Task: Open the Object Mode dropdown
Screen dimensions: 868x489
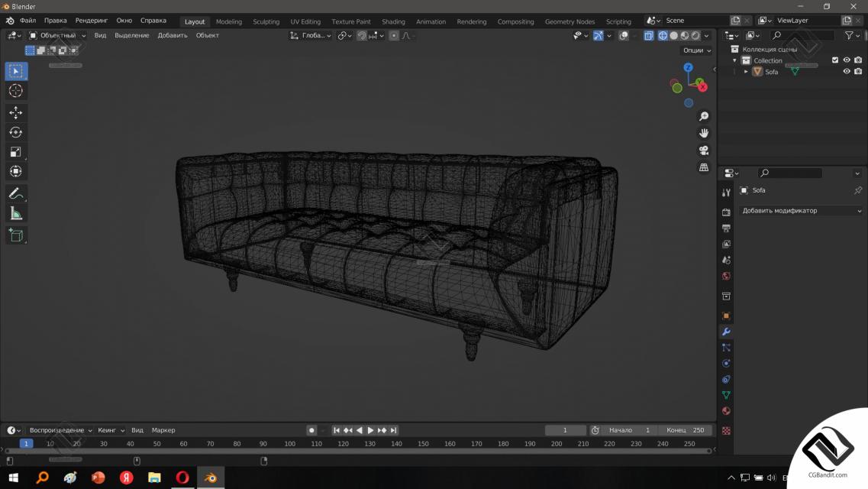Action: pyautogui.click(x=58, y=35)
